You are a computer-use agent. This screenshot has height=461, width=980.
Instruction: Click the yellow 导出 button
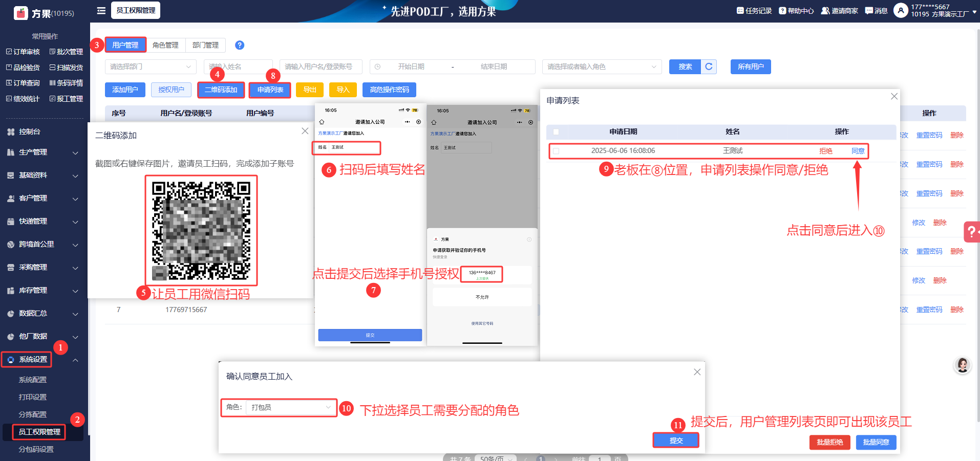(310, 90)
